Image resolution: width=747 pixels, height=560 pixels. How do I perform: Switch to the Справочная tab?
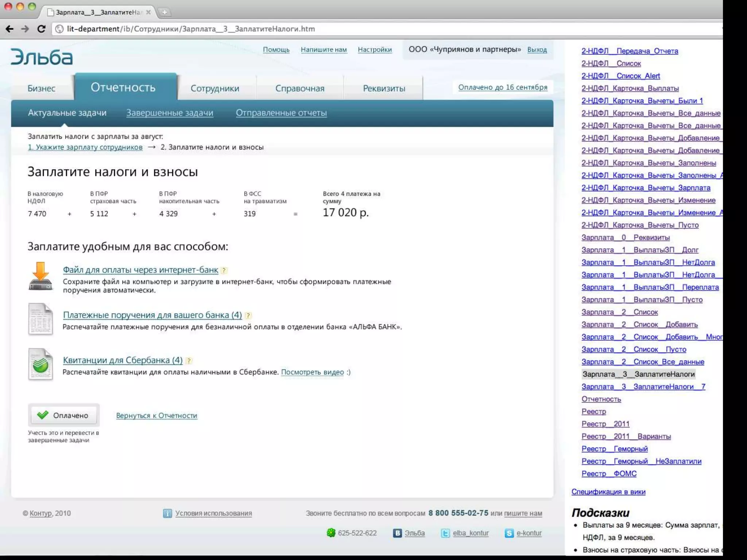pos(299,88)
